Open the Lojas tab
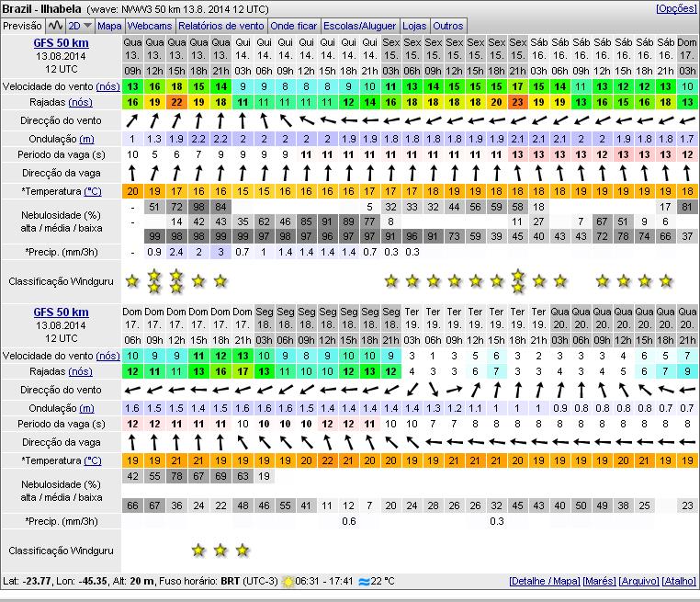Viewport: 700px width, 602px height. pos(414,26)
